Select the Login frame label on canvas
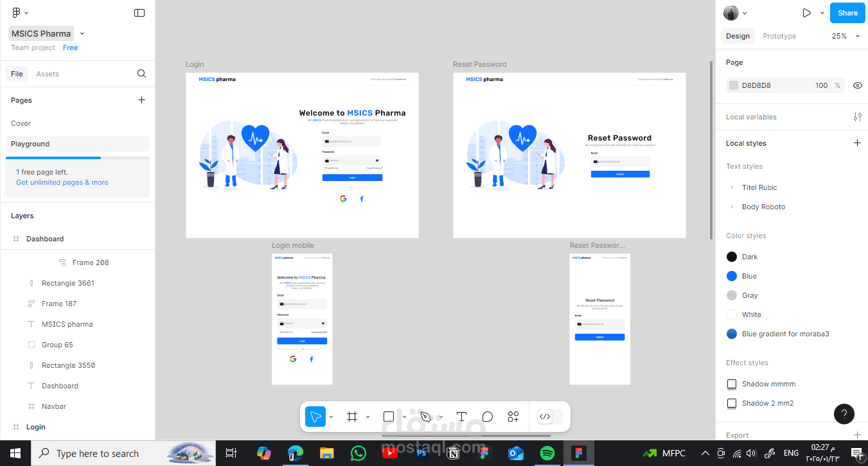Viewport: 868px width, 466px height. coord(195,64)
